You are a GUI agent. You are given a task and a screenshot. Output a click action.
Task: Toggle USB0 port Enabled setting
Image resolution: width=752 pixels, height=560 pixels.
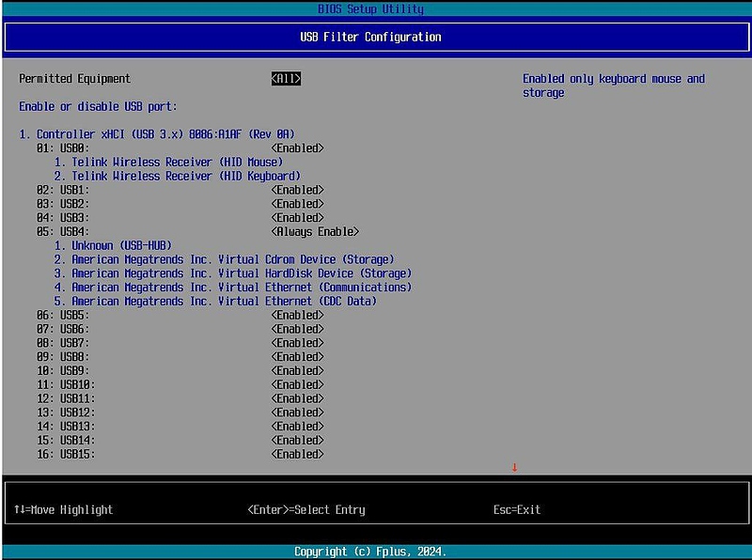click(297, 148)
